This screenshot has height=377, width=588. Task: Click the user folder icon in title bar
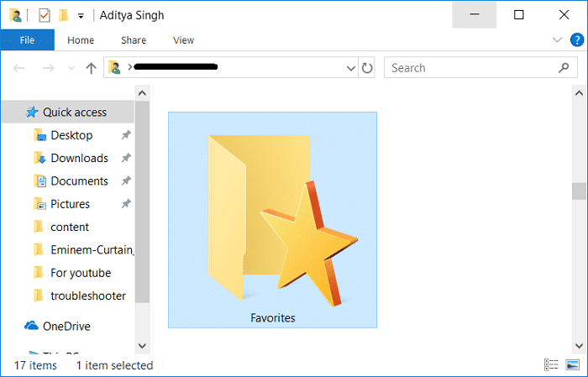pyautogui.click(x=15, y=15)
